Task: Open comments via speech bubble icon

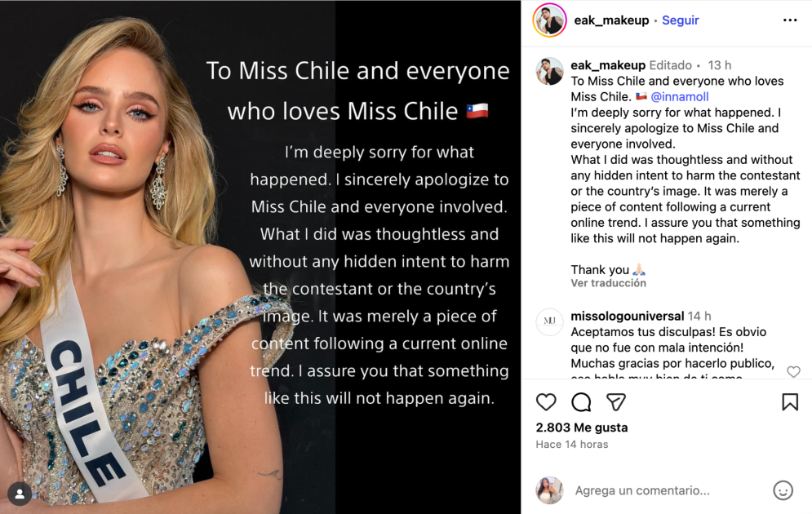Action: pyautogui.click(x=581, y=401)
